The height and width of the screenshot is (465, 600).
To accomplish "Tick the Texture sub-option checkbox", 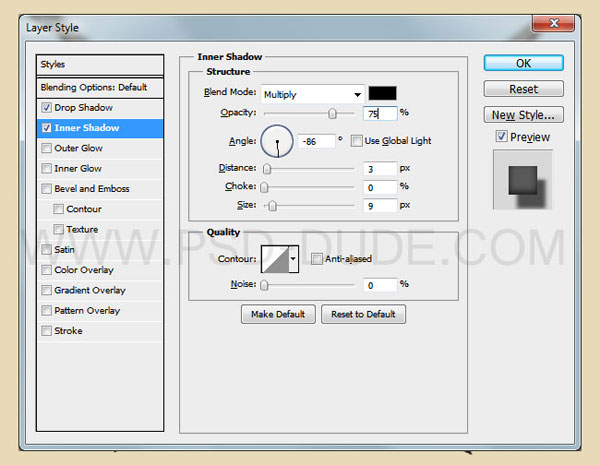I will point(58,229).
